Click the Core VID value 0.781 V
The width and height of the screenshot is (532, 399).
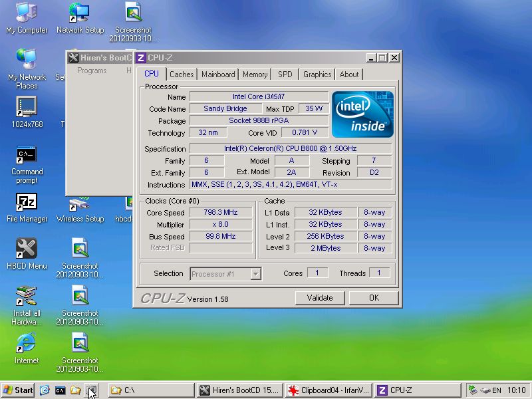pyautogui.click(x=305, y=132)
